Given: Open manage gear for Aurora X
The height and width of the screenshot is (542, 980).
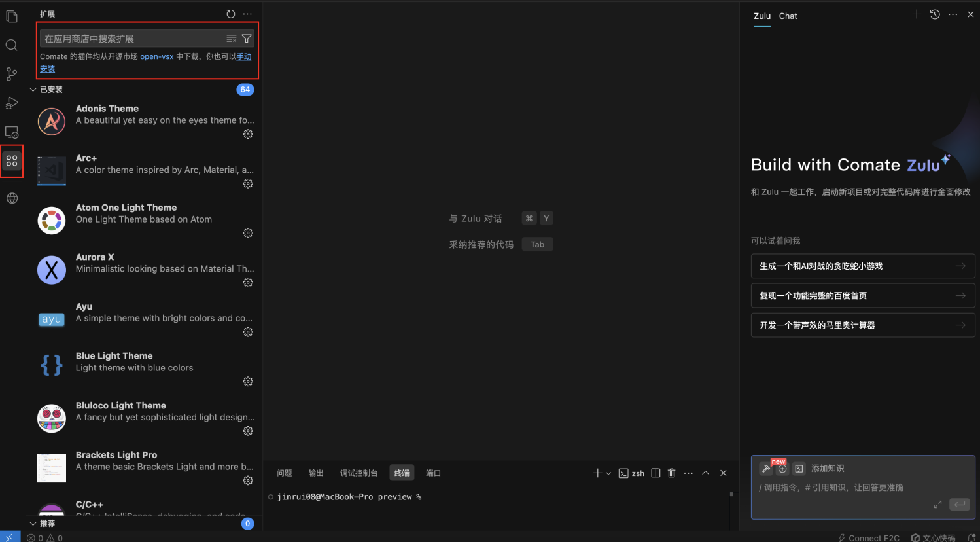Looking at the screenshot, I should pos(248,283).
